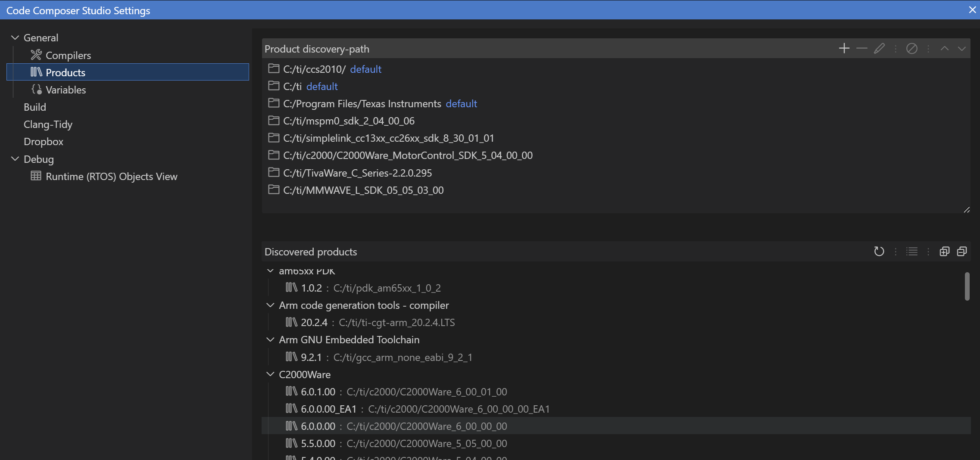Collapse Arm GNU Embedded Toolchain group
This screenshot has height=460, width=980.
click(x=270, y=340)
